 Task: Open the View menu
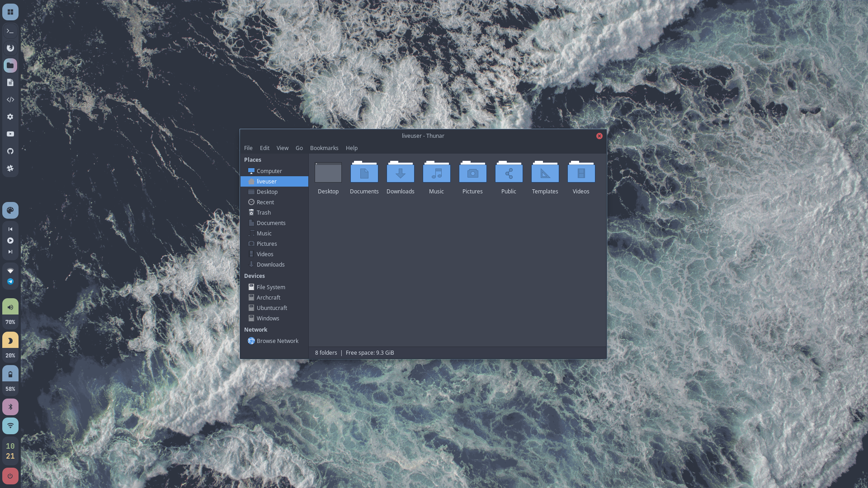[283, 148]
